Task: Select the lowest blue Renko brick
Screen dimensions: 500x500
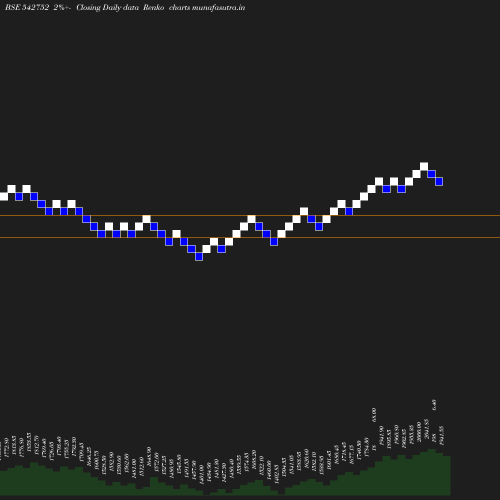Action: pos(199,256)
